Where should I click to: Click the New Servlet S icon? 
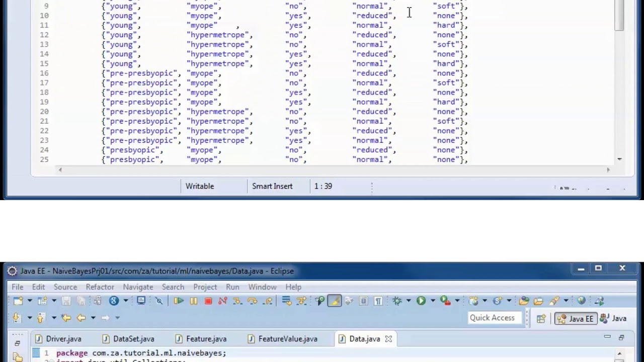click(498, 301)
